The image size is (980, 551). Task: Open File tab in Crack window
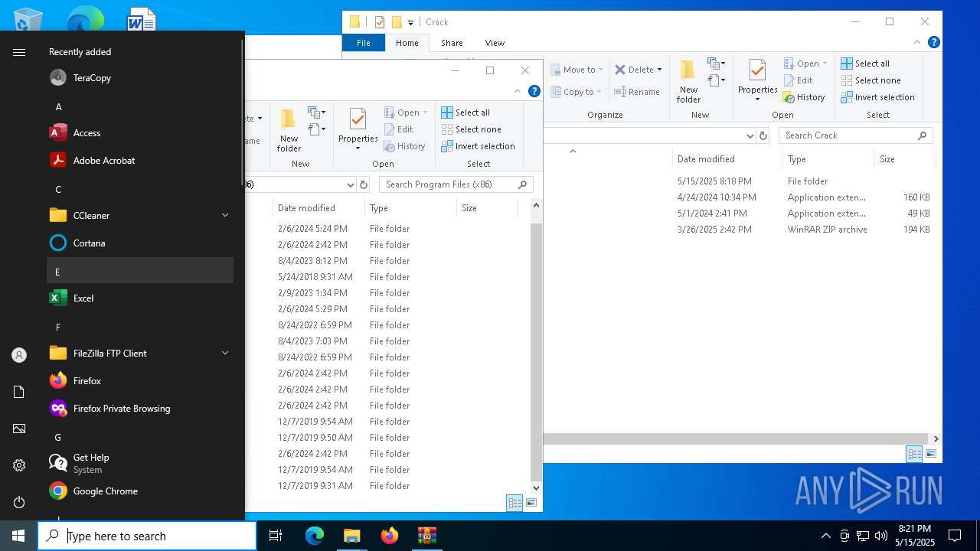[364, 43]
